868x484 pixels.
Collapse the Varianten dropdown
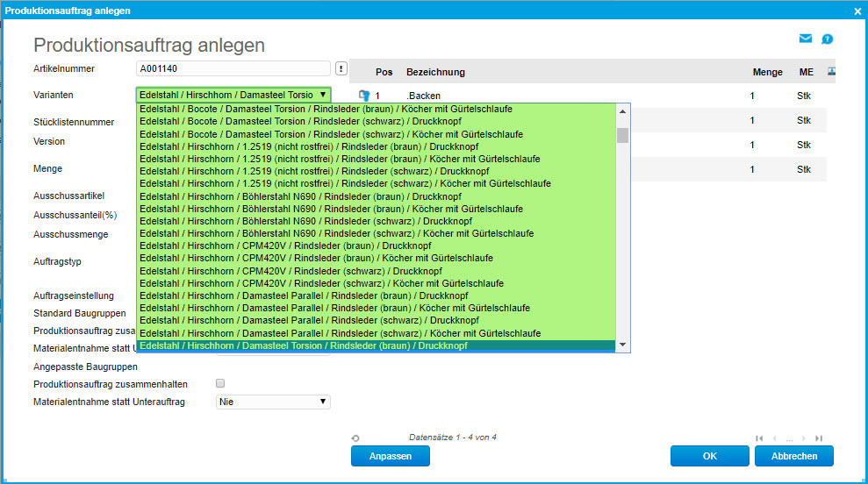coord(323,95)
